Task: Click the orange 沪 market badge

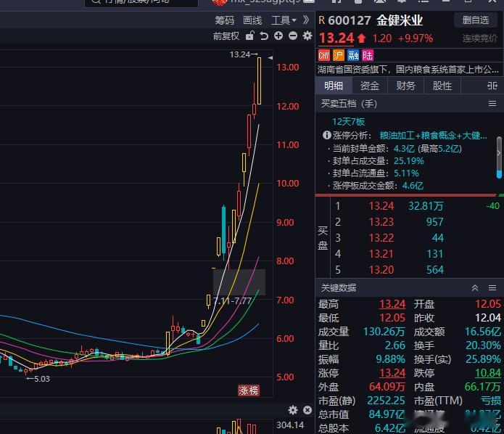Action: [x=339, y=55]
